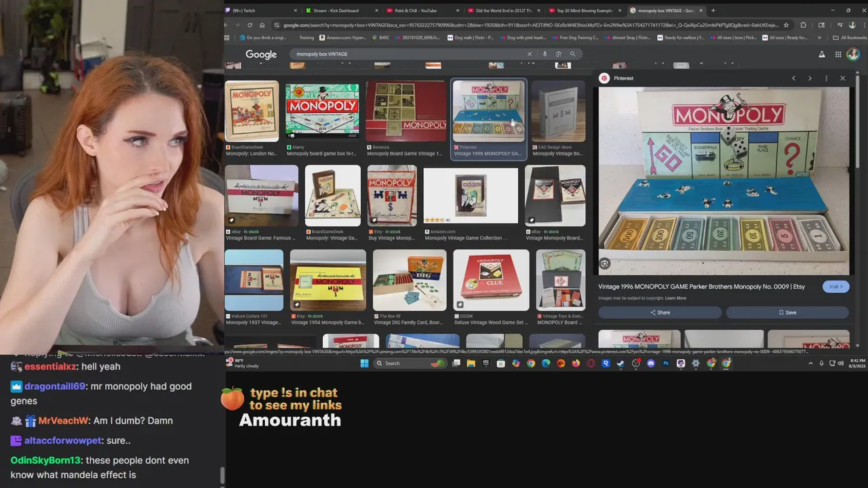Open a new browser tab

[713, 10]
